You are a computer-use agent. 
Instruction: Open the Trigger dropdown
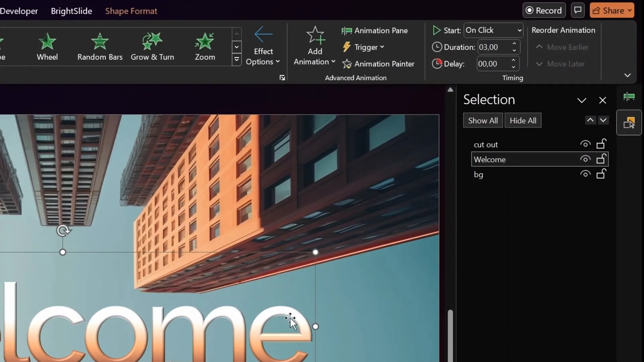click(363, 47)
